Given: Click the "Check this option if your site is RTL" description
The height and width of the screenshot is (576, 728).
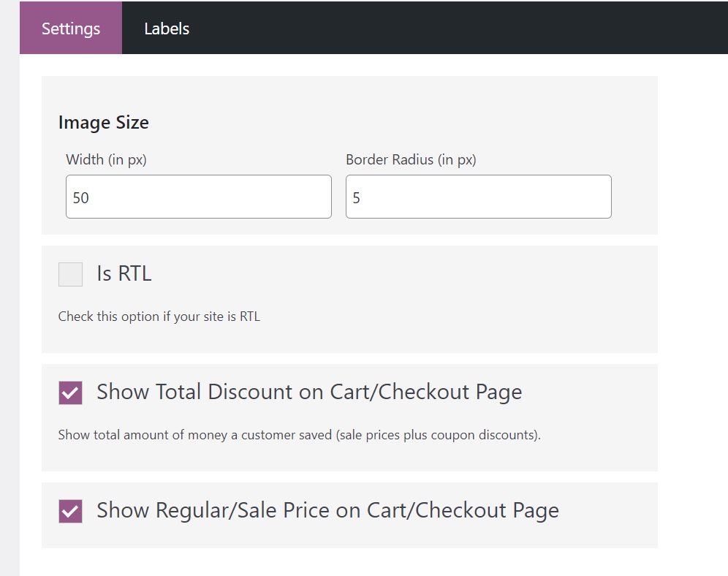Looking at the screenshot, I should (x=159, y=317).
